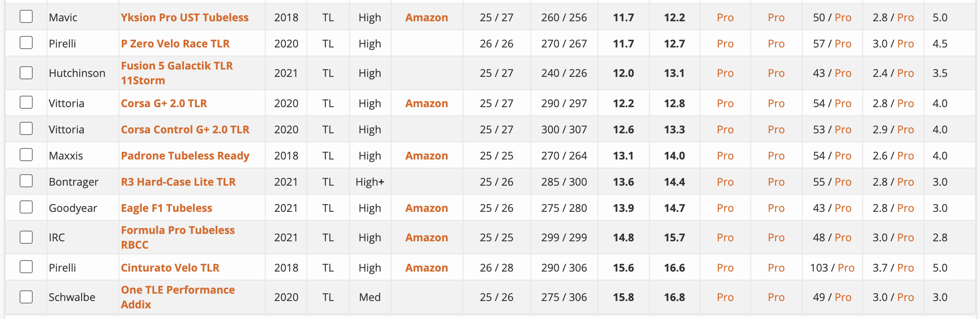Open the Corsa G+ 2.0 TLR link
This screenshot has width=980, height=319.
pos(164,103)
